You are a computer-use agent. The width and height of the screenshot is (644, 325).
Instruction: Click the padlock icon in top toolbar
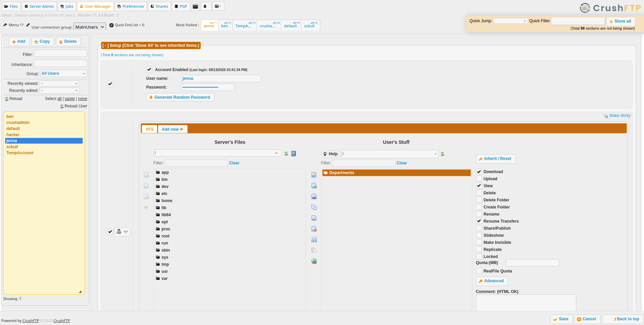click(x=205, y=6)
